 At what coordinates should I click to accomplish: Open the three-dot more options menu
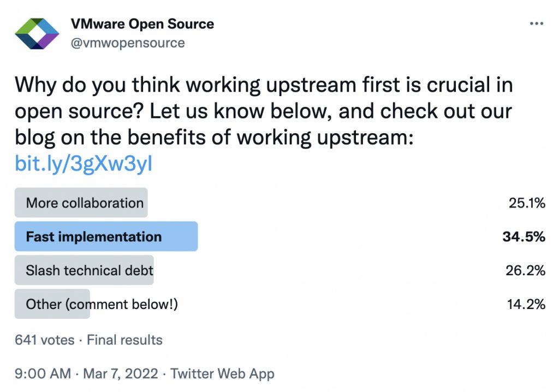click(x=537, y=25)
